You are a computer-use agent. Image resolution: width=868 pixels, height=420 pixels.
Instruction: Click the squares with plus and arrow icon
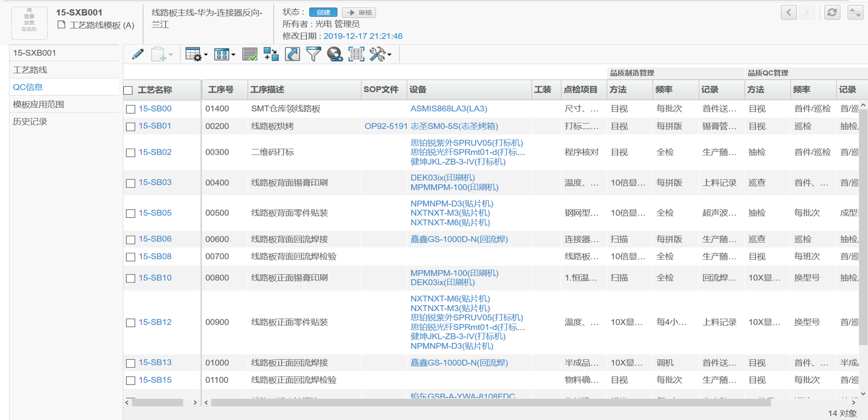coord(271,54)
